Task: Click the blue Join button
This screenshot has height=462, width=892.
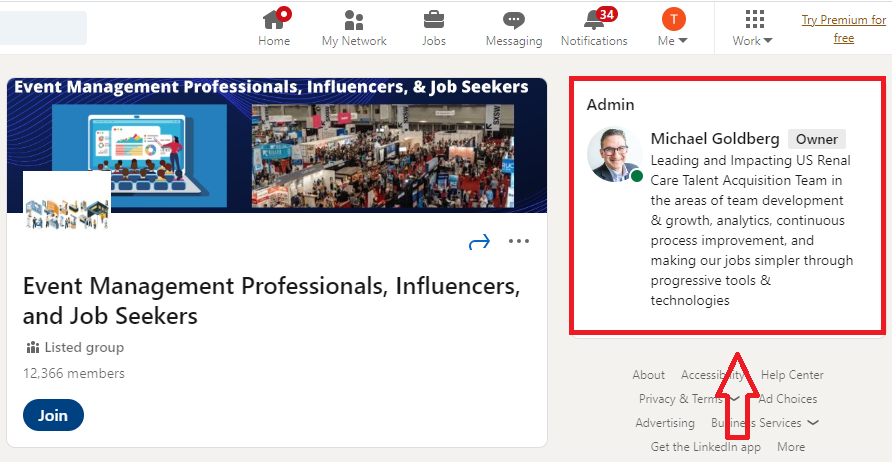Action: 53,415
